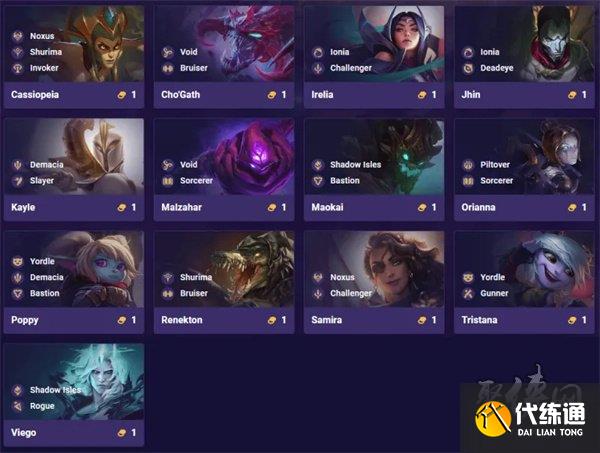
Task: Click the Sorcerer trait icon on Malzahar
Action: (168, 181)
